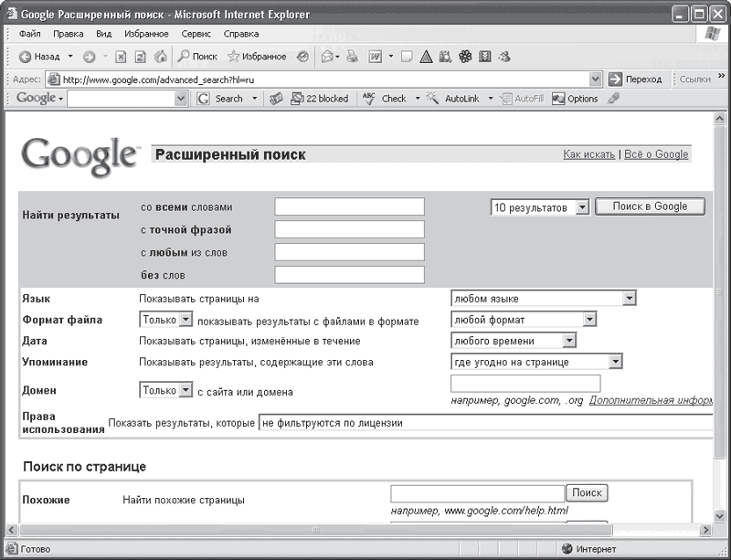Screen dimensions: 731x560
Task: Open the Избранное menu in menu bar
Action: (146, 34)
